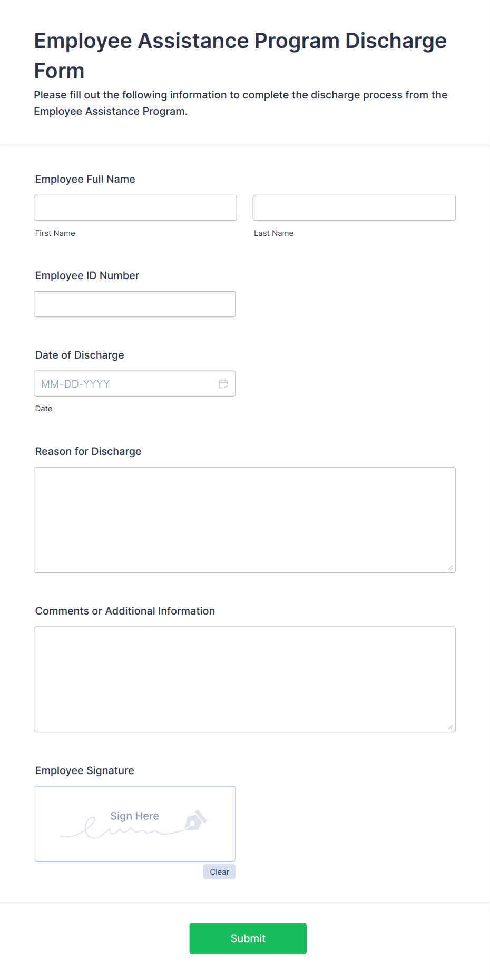Submit the discharge form
This screenshot has width=490, height=980.
coord(248,938)
